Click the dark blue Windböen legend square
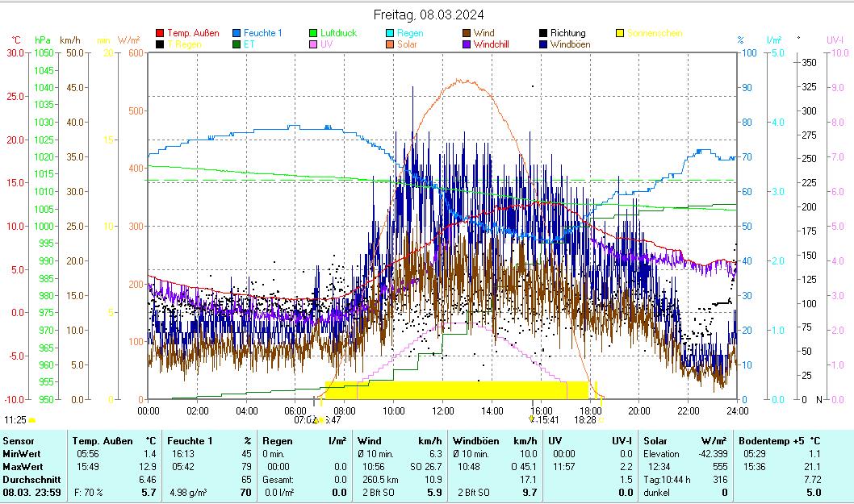Screen dimensions: 854x504 tap(543, 44)
